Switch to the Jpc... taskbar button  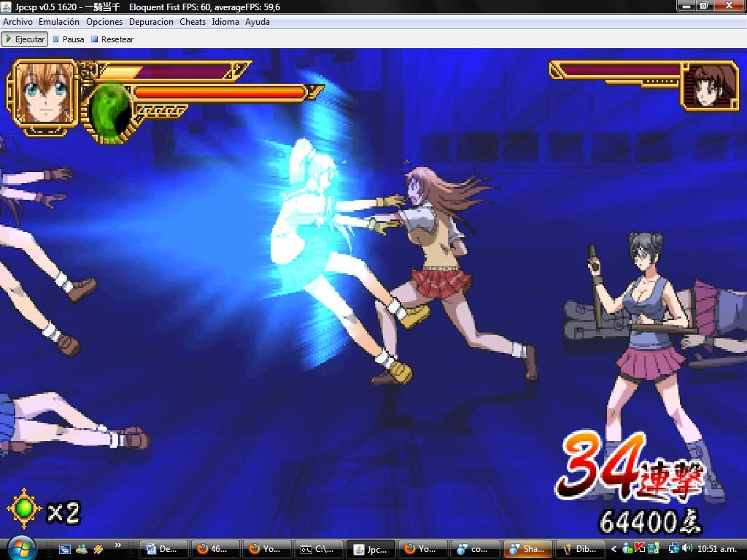pos(371,549)
